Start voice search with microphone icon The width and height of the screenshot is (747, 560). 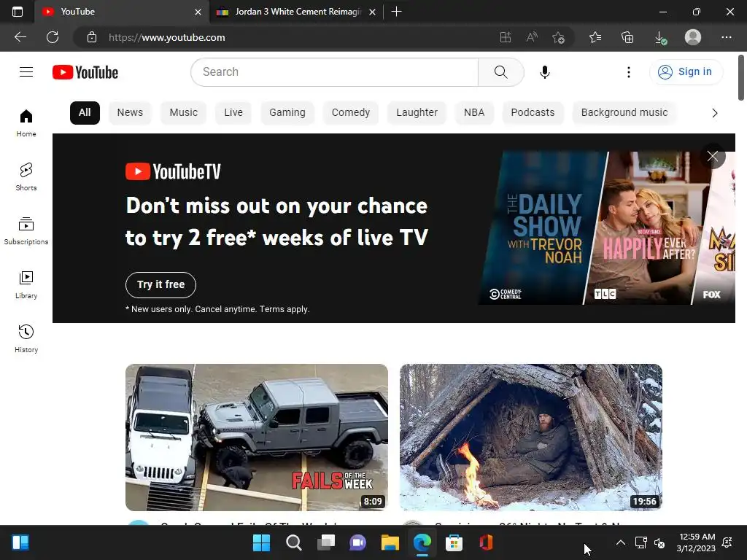[544, 72]
